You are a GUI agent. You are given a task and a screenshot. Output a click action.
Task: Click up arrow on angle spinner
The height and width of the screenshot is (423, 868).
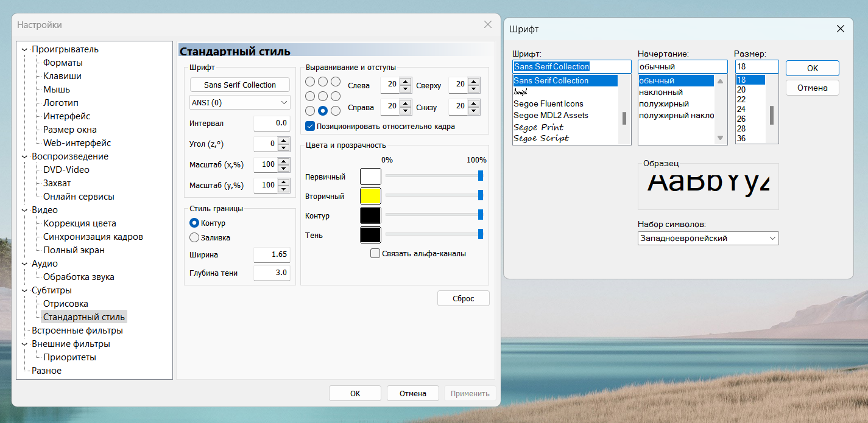(283, 141)
